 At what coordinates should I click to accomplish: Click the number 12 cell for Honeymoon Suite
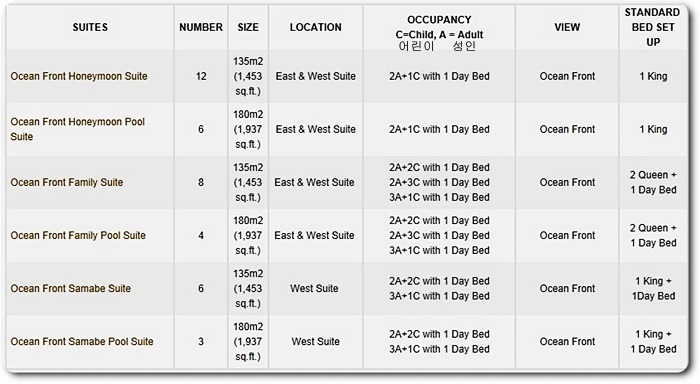[x=201, y=76]
